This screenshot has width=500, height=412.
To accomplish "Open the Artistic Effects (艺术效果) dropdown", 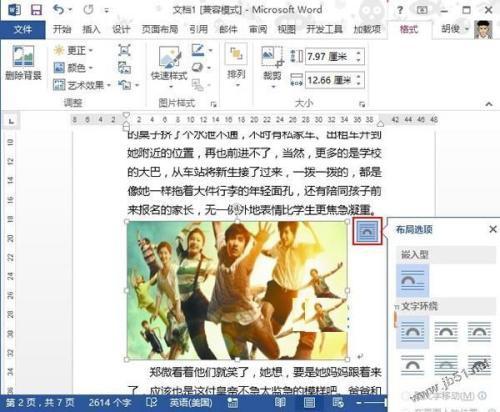I will tap(82, 85).
